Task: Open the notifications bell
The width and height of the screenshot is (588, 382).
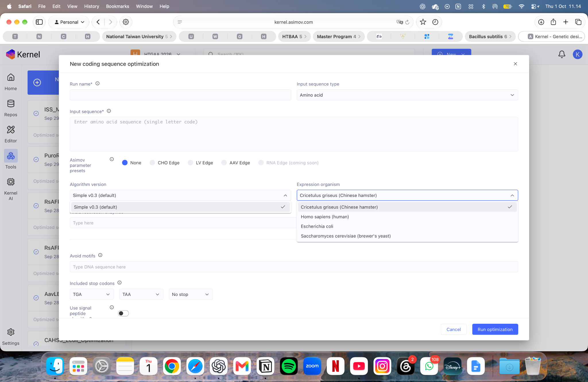Action: click(562, 54)
